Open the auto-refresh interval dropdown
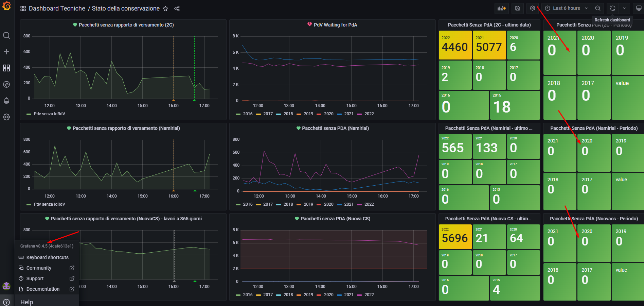Image resolution: width=644 pixels, height=306 pixels. coord(624,8)
